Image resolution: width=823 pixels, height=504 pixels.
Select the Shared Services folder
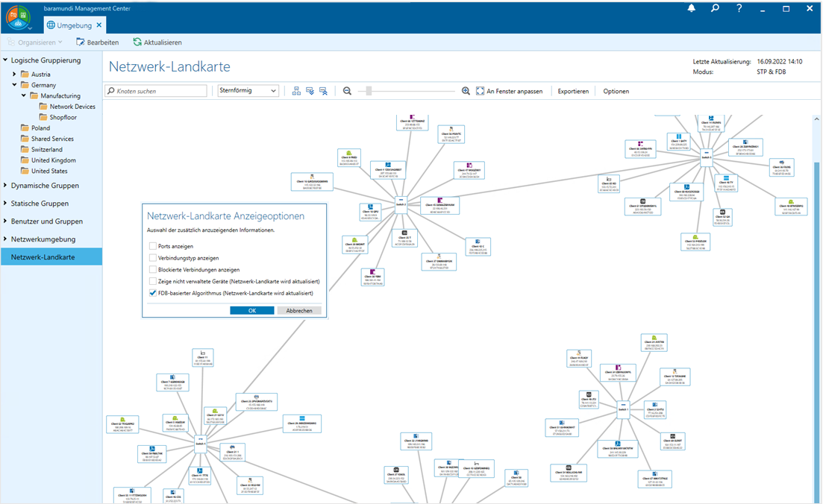pos(47,139)
